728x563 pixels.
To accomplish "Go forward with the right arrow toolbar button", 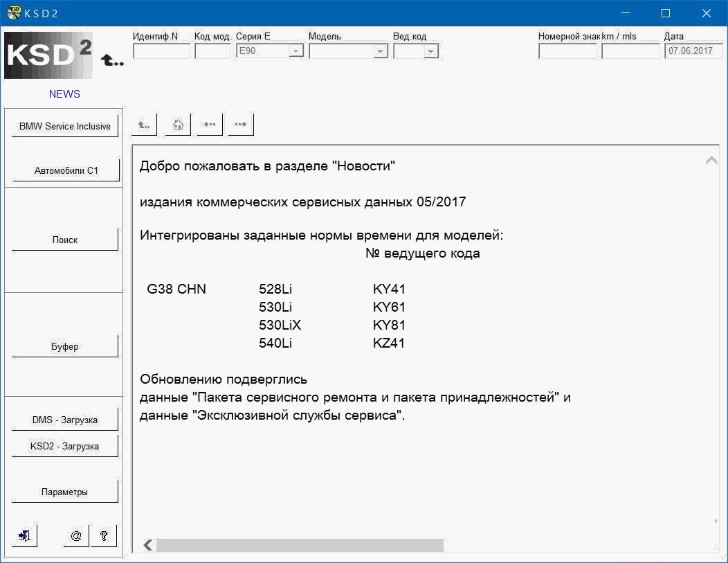I will pos(240,125).
